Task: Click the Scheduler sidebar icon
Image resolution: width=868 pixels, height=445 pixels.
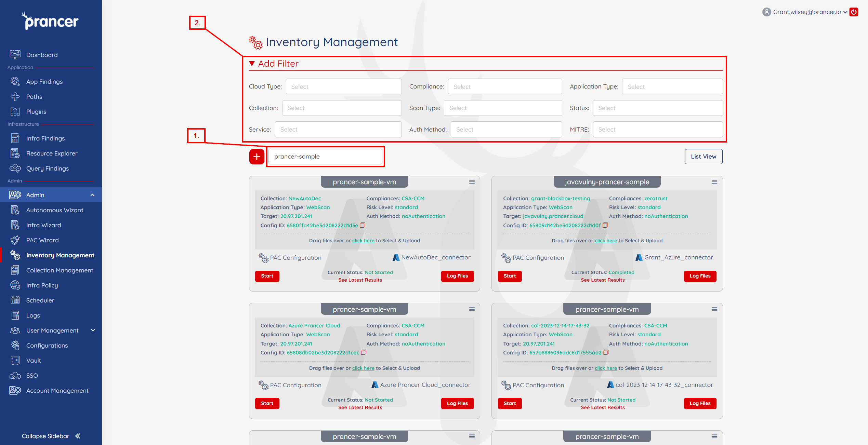Action: click(15, 300)
